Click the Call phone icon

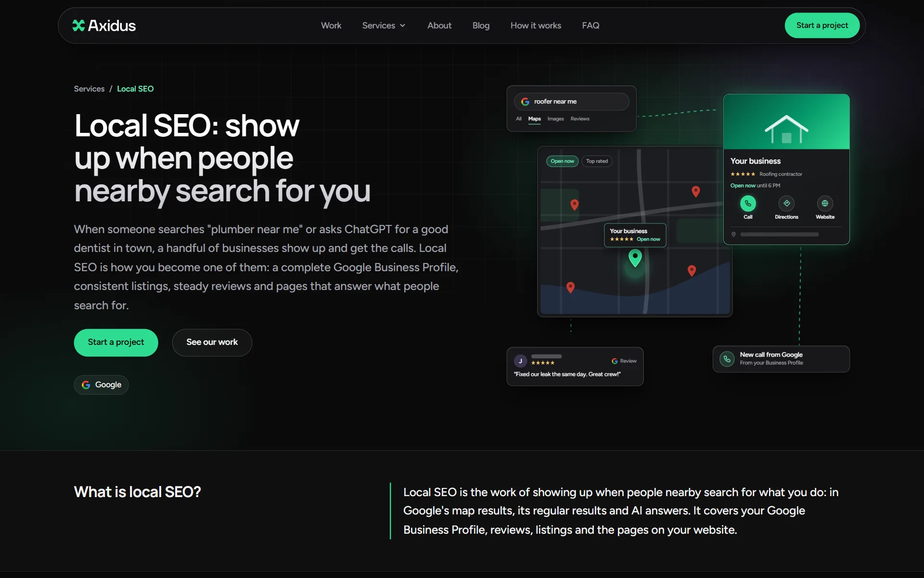pyautogui.click(x=748, y=204)
